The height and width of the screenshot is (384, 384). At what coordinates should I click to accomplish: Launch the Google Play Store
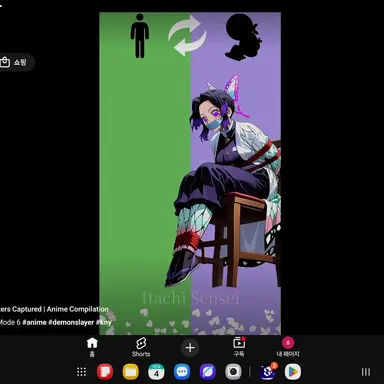click(x=293, y=372)
